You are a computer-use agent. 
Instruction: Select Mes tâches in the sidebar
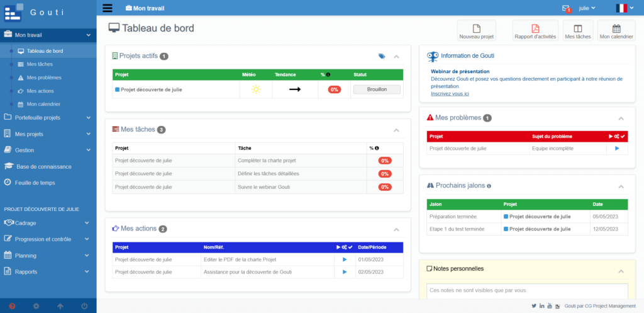tap(40, 64)
